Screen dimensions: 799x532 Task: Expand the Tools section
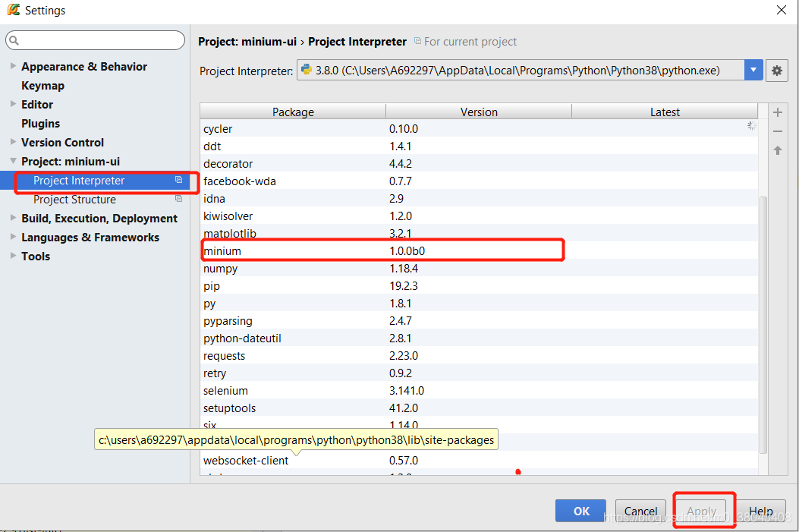point(13,255)
